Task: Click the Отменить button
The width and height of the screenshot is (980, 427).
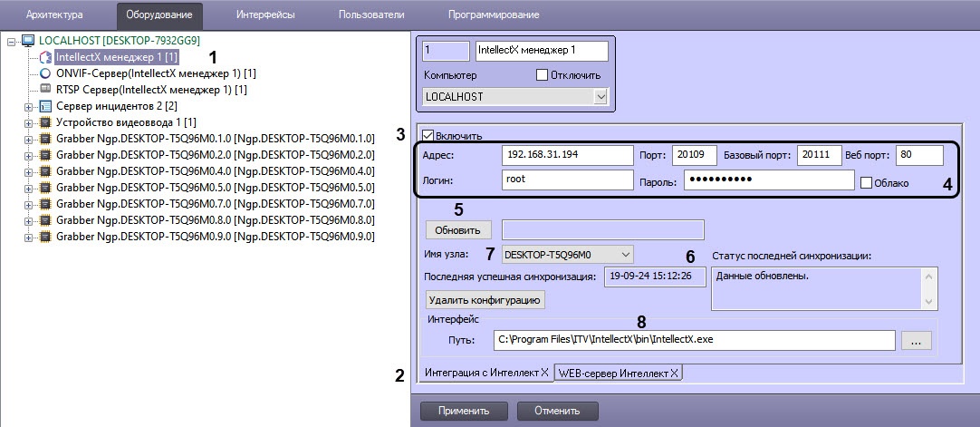Action: point(558,411)
